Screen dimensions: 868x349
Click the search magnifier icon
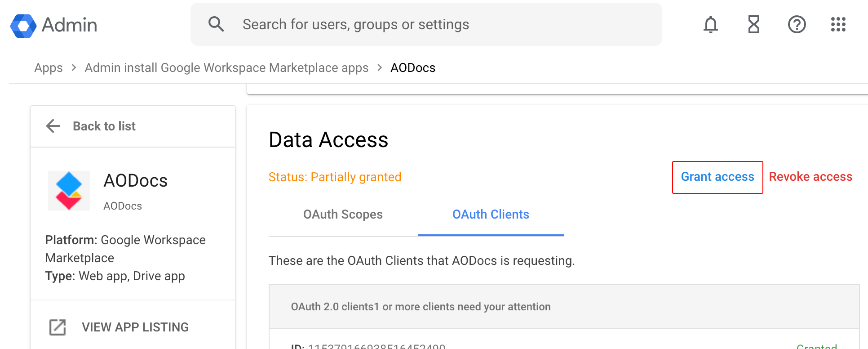[216, 24]
